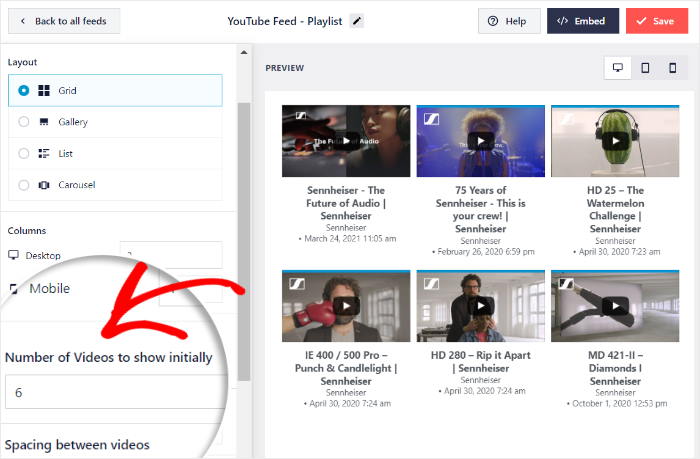Click the Grid layout icon
700x459 pixels.
click(44, 91)
